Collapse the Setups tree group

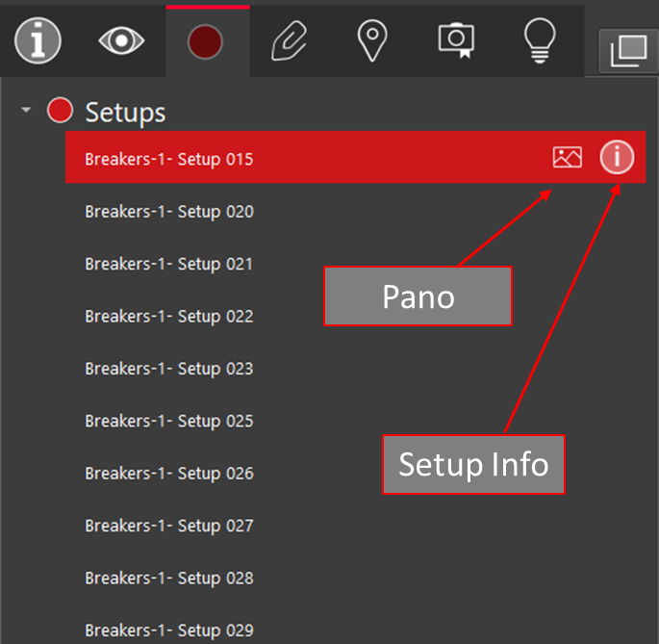tap(26, 112)
